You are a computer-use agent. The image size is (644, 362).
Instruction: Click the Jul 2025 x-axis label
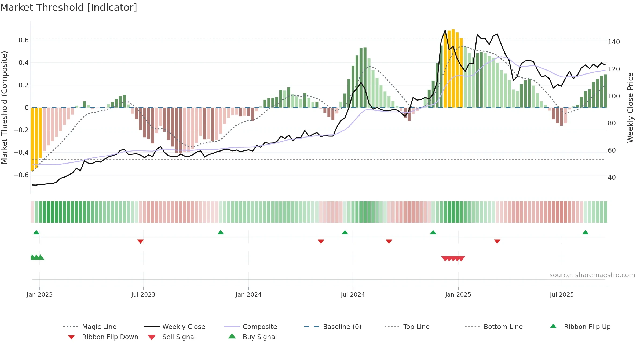(x=562, y=295)
